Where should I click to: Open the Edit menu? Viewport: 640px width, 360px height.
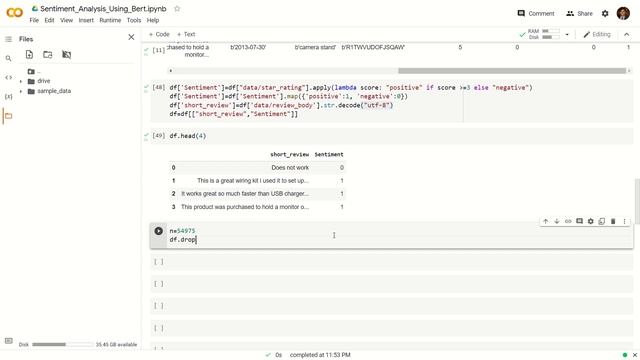(49, 20)
